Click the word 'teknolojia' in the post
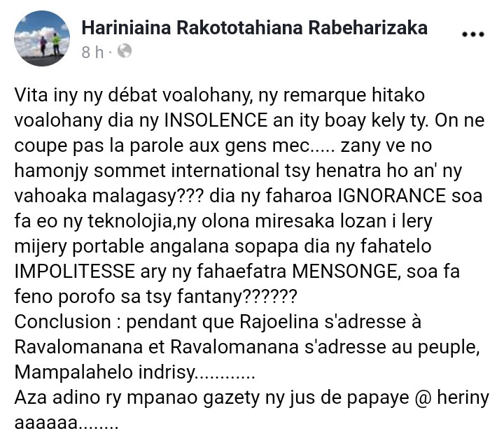Image resolution: width=504 pixels, height=443 pixels. pyautogui.click(x=130, y=220)
